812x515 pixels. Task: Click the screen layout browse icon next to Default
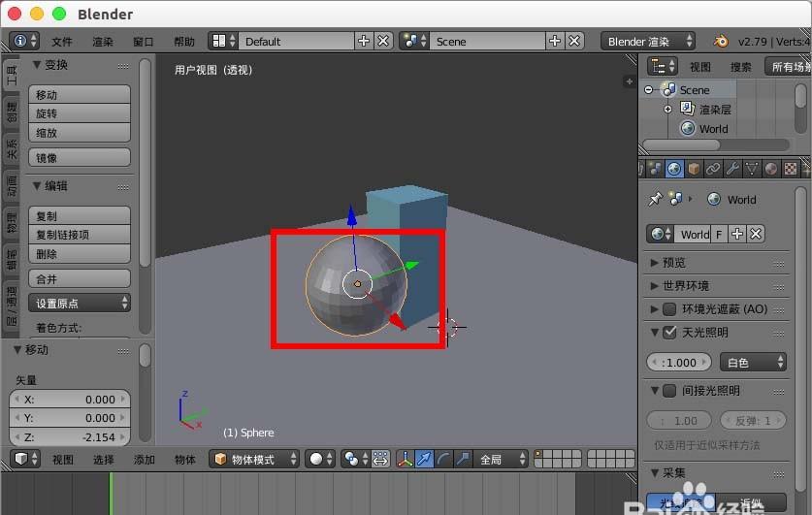pos(223,41)
